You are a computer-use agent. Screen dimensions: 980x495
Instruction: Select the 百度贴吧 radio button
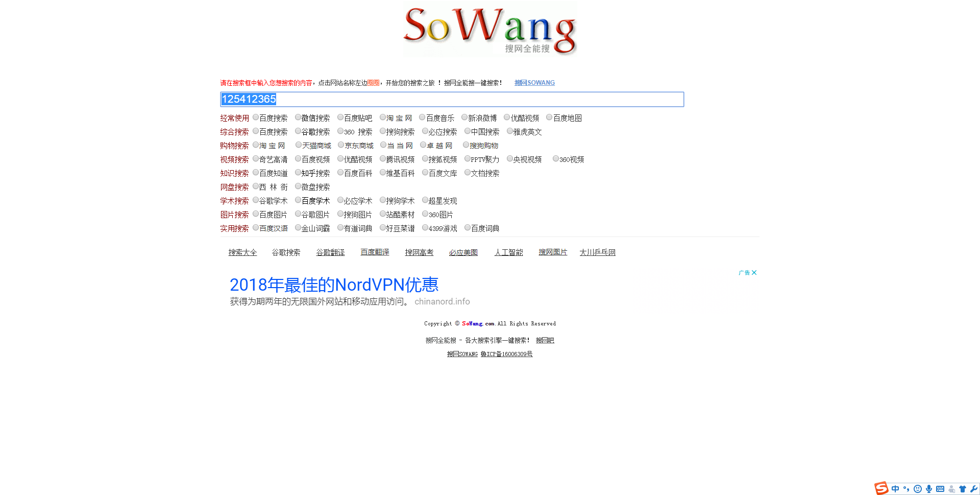coord(340,117)
